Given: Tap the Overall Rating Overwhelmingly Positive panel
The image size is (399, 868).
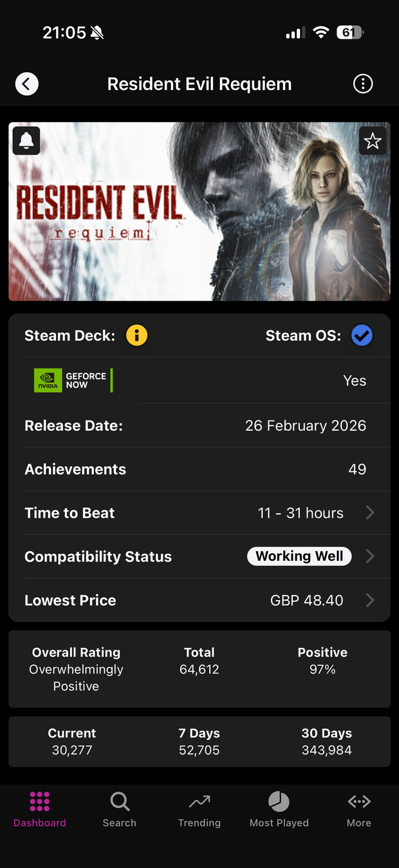Looking at the screenshot, I should tap(76, 669).
